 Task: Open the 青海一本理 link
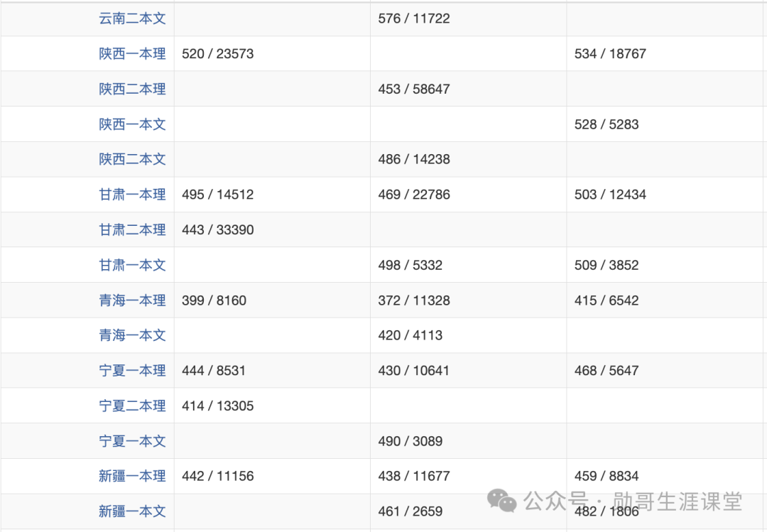click(x=132, y=300)
